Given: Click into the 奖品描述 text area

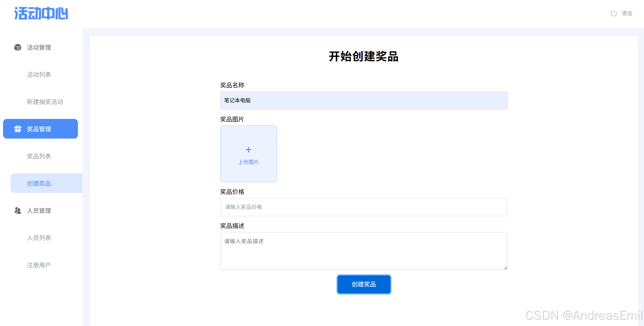Looking at the screenshot, I should [363, 251].
